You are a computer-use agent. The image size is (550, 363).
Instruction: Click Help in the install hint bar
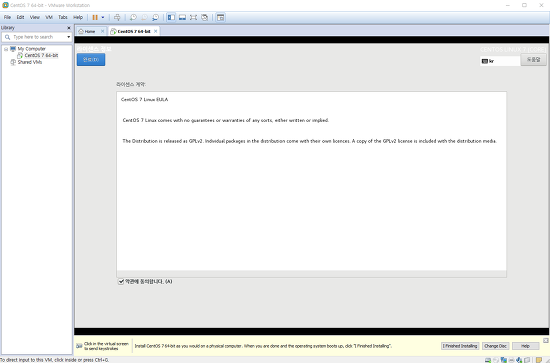click(x=525, y=346)
